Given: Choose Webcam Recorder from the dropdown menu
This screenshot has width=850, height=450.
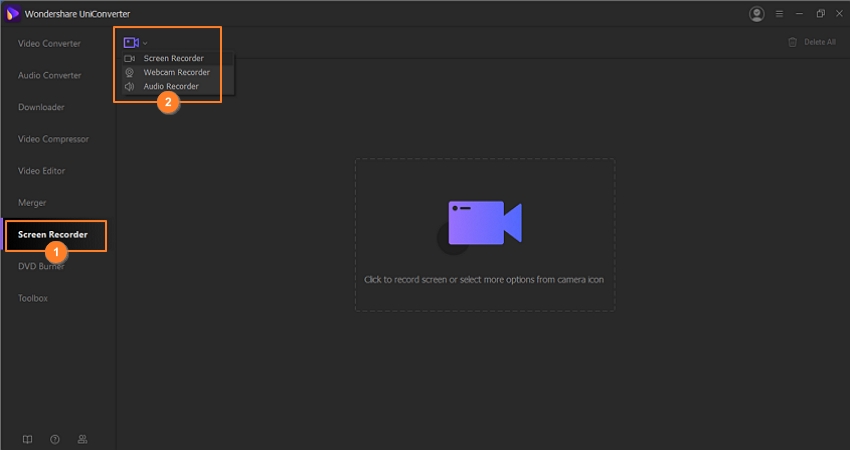Looking at the screenshot, I should click(x=177, y=72).
